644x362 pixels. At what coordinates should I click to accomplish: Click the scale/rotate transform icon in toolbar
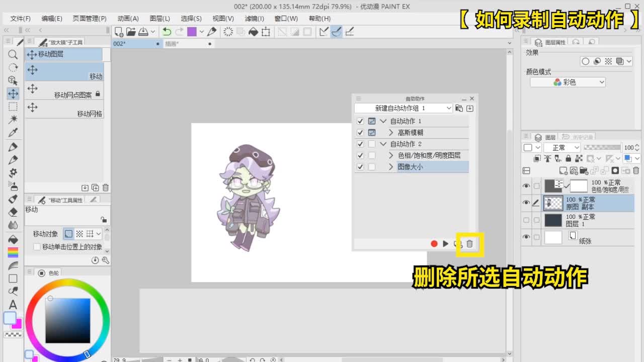[266, 32]
